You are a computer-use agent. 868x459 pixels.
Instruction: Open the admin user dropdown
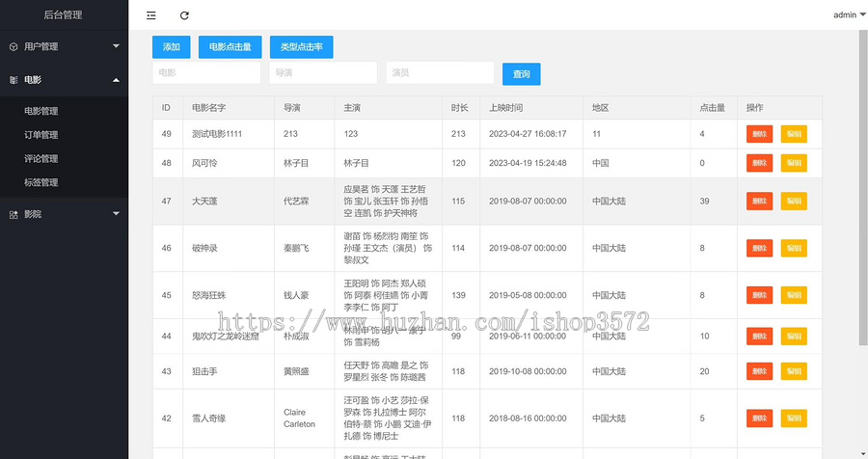[x=849, y=15]
